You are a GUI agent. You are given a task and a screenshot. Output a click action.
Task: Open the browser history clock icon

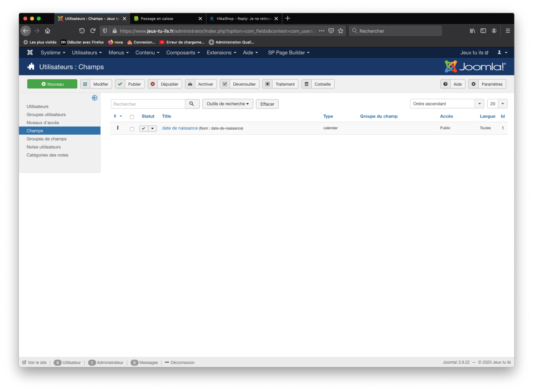[82, 31]
